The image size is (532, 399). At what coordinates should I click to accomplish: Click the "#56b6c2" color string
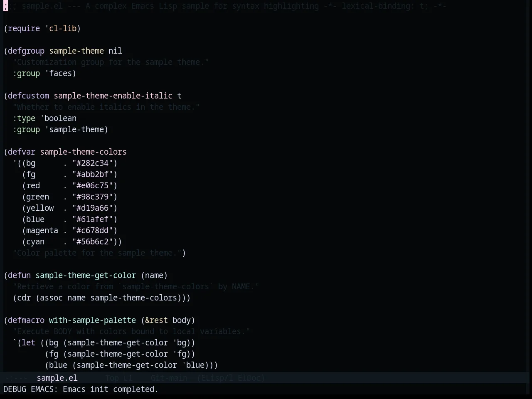[92, 241]
